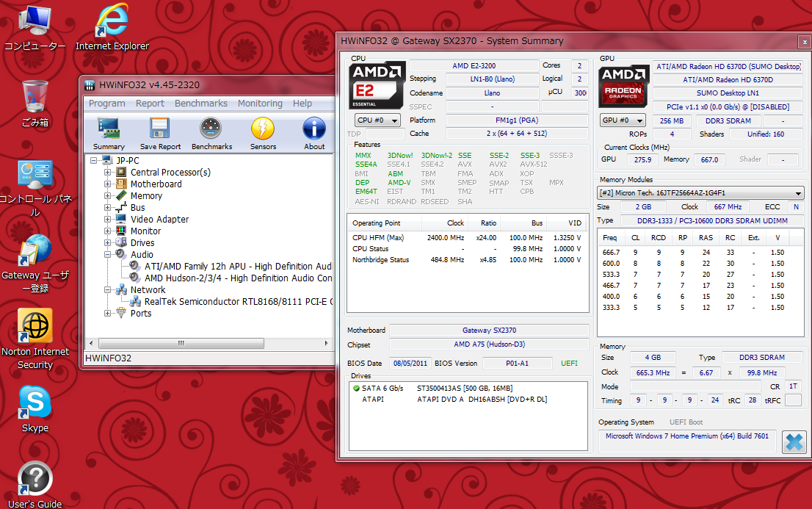Open the User's Guide desktop shortcut
The height and width of the screenshot is (509, 812).
tap(34, 479)
